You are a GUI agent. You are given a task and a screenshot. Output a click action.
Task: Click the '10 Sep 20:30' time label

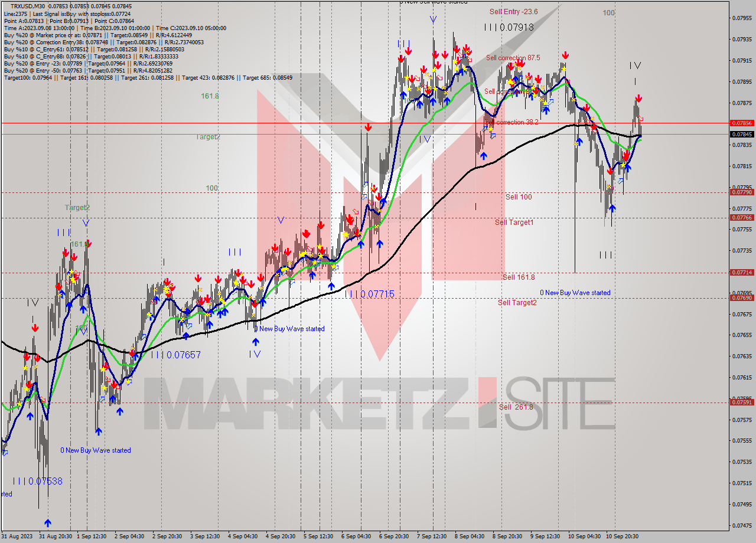click(x=621, y=537)
